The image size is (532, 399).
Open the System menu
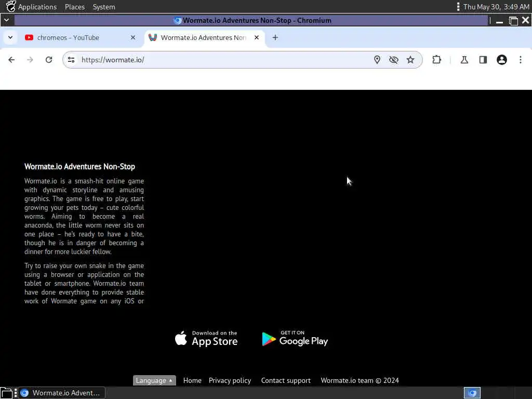pos(104,7)
